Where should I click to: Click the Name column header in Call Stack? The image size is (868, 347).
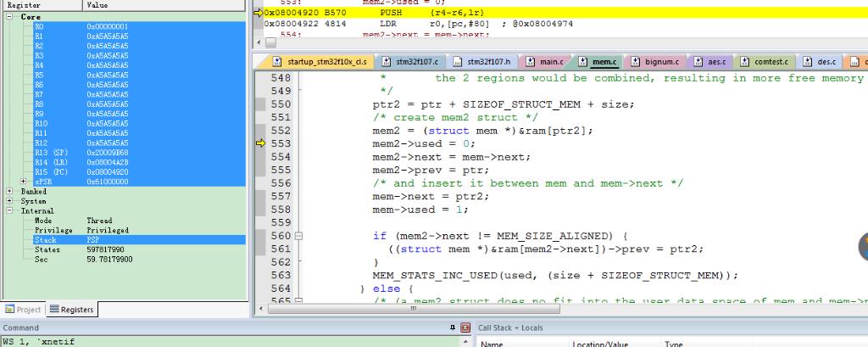(x=522, y=344)
